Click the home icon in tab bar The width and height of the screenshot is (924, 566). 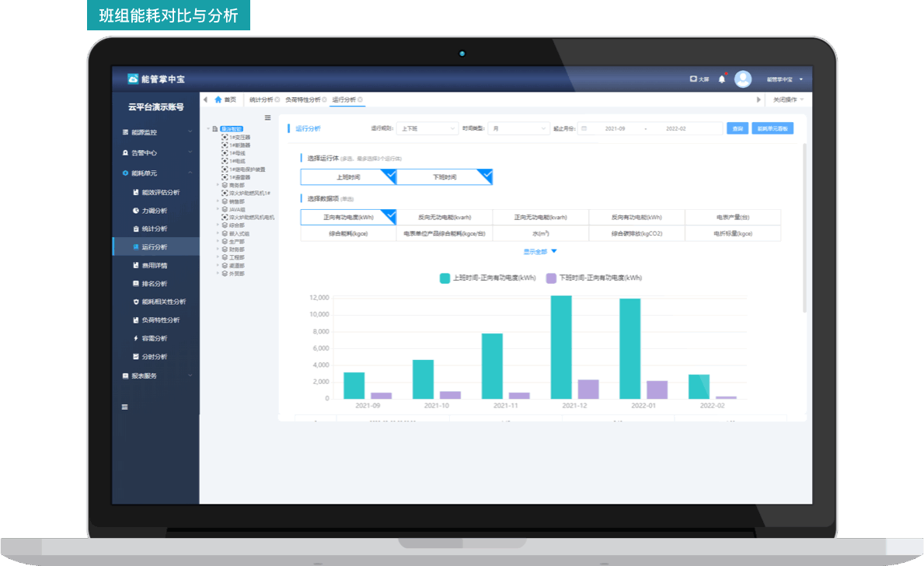218,100
